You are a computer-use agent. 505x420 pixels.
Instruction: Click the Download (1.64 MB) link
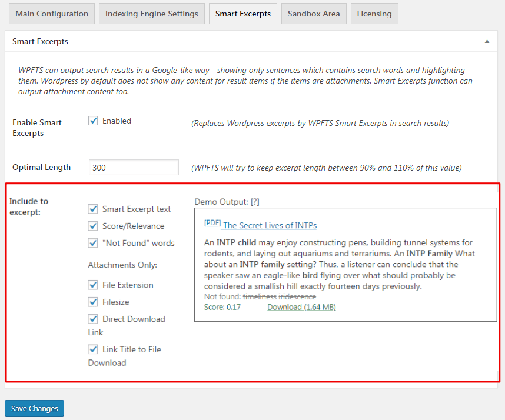[x=301, y=307]
